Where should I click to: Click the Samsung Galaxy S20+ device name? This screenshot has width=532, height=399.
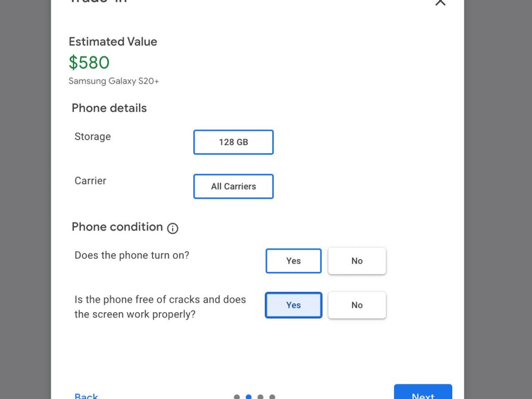click(113, 81)
